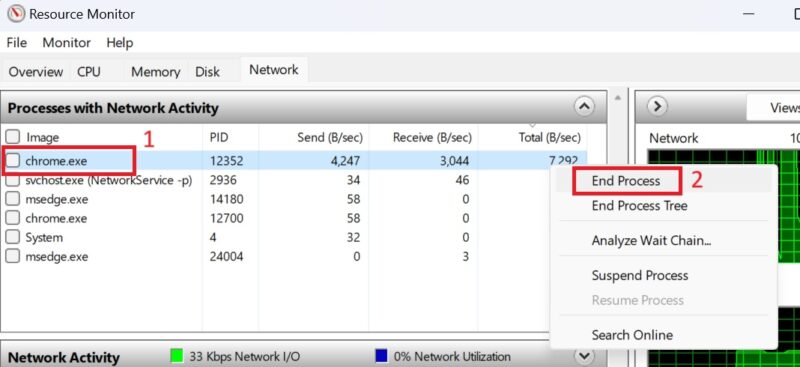Screen dimensions: 800x367
Task: Select PID 12700 cell
Action: (227, 218)
